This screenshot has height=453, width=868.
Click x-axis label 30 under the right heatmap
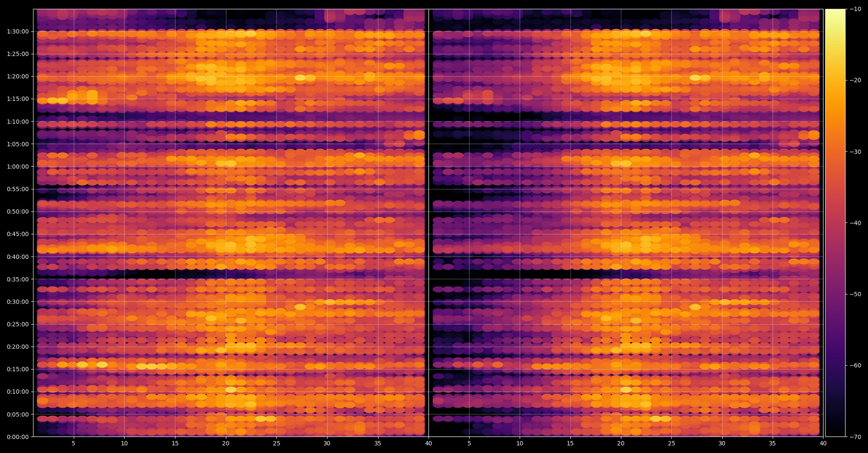tap(722, 444)
